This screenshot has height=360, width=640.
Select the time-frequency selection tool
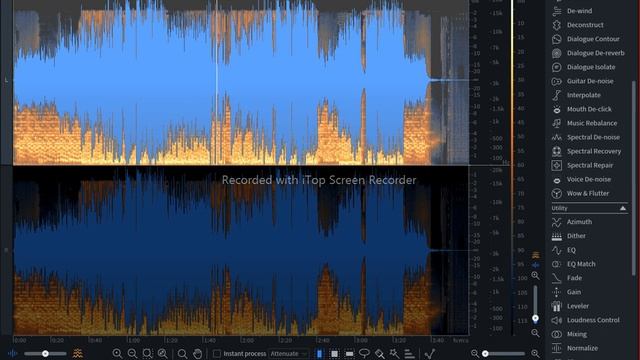point(334,353)
